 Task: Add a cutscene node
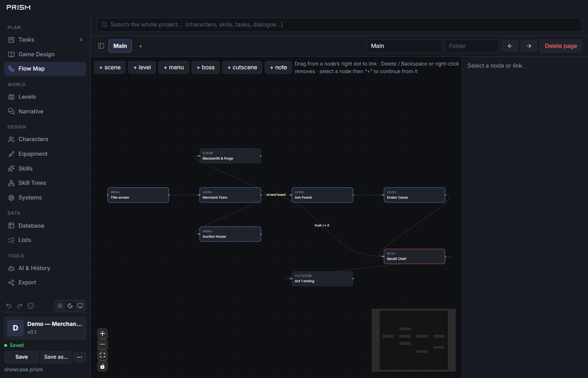coord(242,67)
